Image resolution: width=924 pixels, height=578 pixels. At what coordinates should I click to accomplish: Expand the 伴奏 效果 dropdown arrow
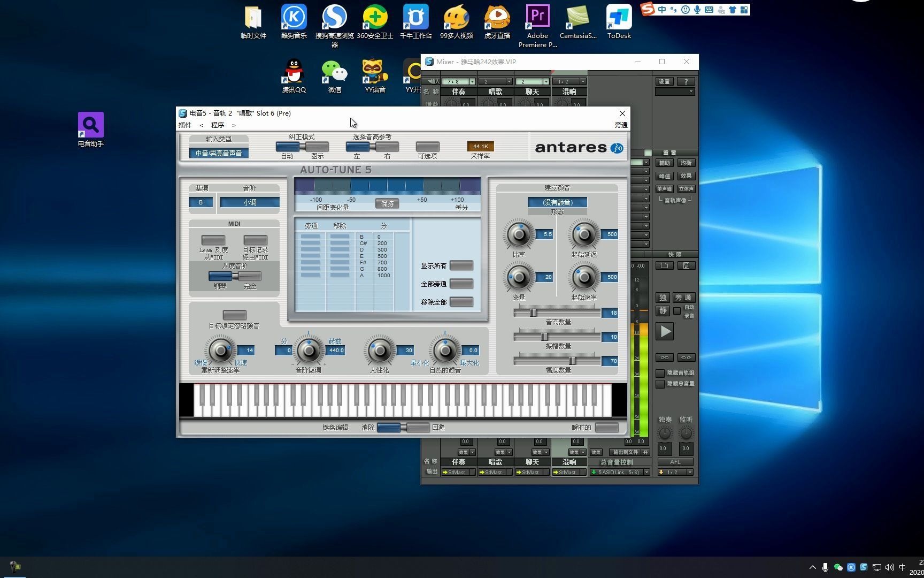pos(472,452)
